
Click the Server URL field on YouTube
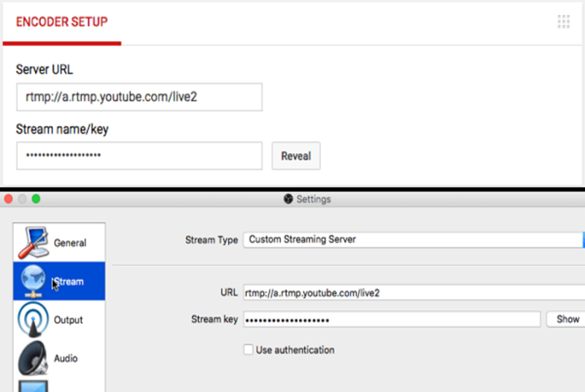coord(139,97)
